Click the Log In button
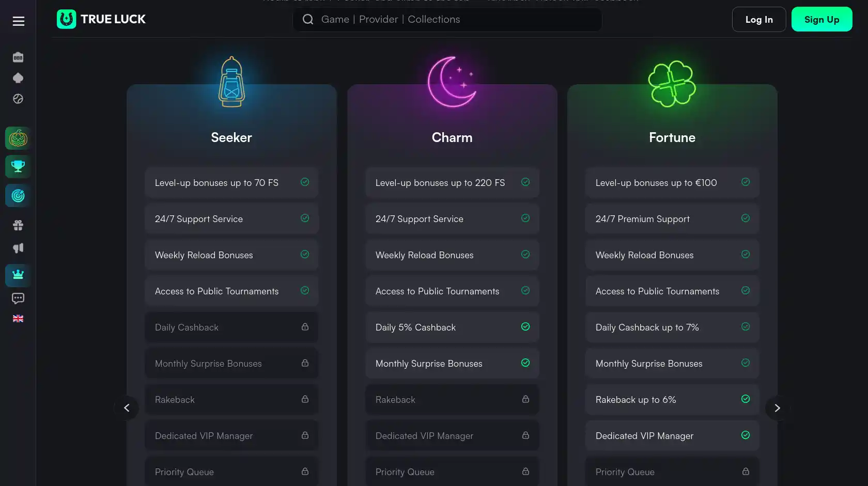The image size is (868, 486). (x=759, y=20)
